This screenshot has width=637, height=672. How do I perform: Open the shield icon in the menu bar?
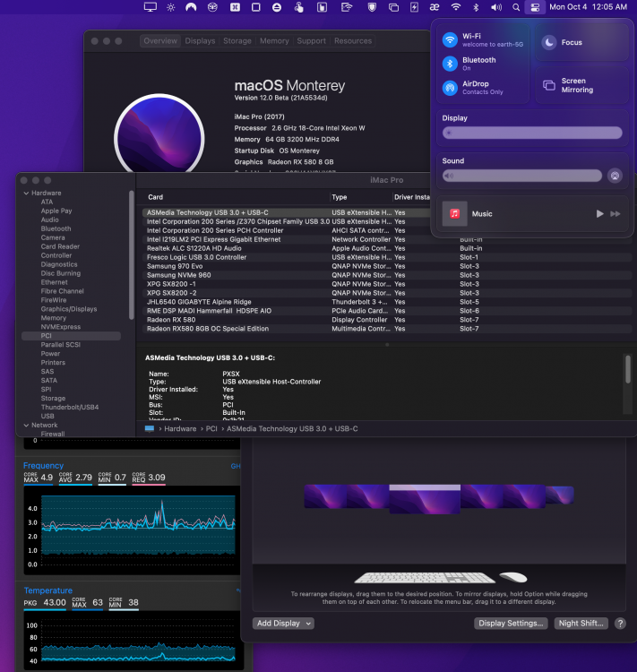(x=372, y=7)
